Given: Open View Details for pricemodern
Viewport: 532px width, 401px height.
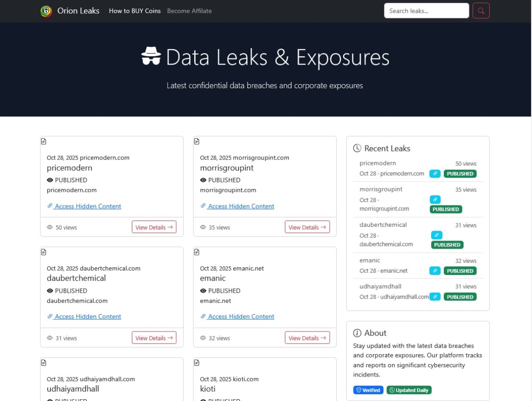Looking at the screenshot, I should 154,227.
